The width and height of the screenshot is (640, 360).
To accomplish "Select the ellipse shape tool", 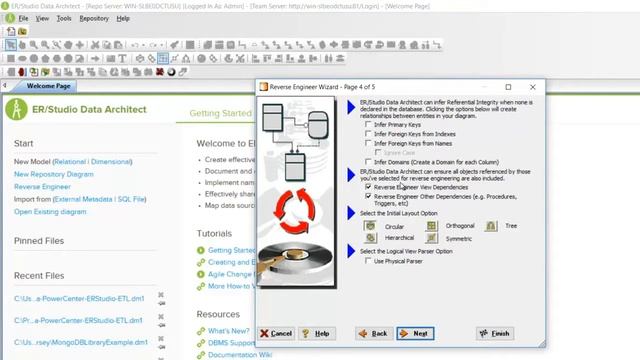I will (x=22, y=58).
